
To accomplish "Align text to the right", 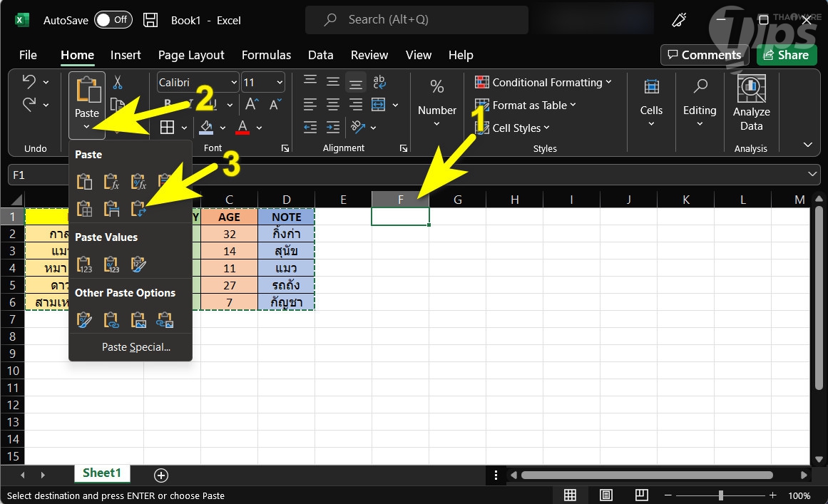I will click(x=356, y=105).
